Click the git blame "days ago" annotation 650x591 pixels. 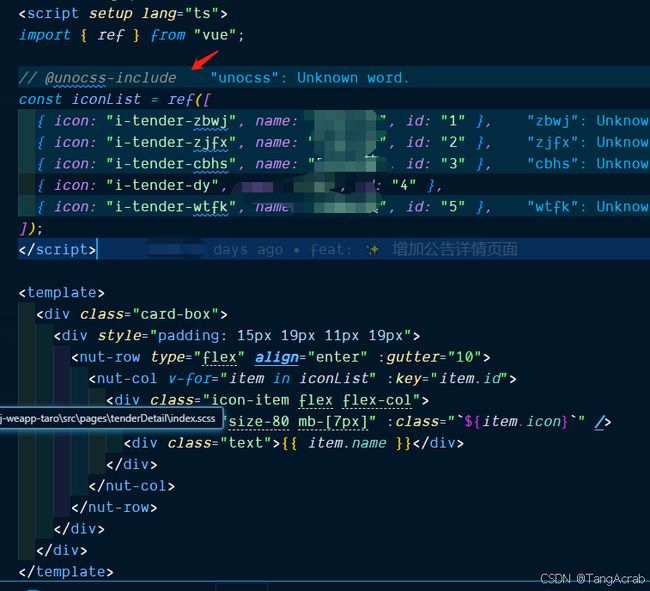pyautogui.click(x=248, y=249)
